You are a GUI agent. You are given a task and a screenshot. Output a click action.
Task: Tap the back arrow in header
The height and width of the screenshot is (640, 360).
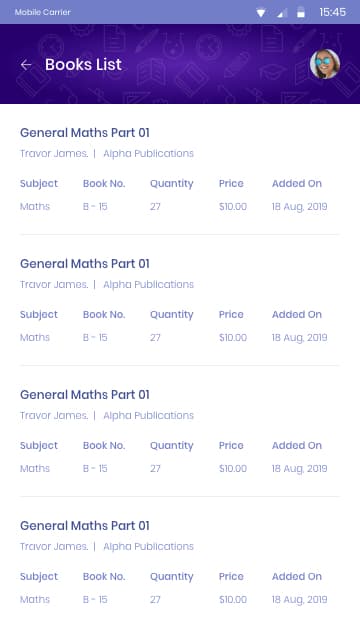pos(26,64)
